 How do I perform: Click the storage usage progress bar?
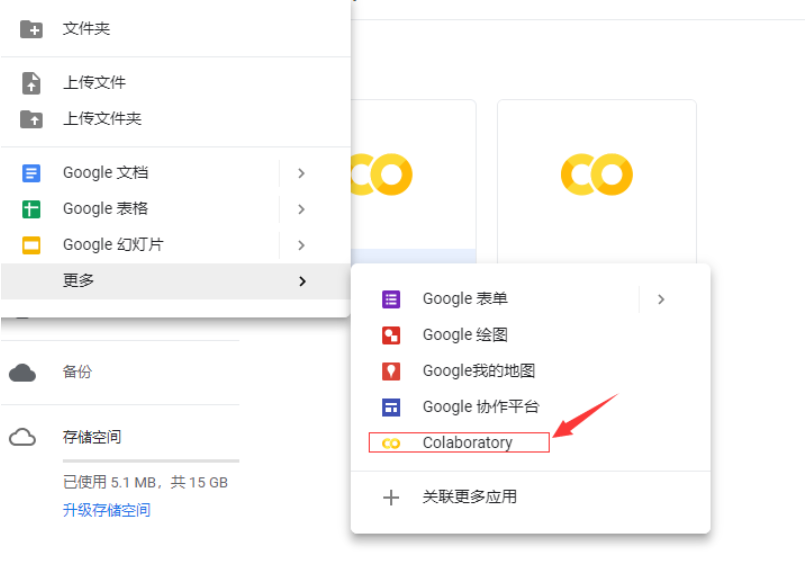[x=151, y=461]
